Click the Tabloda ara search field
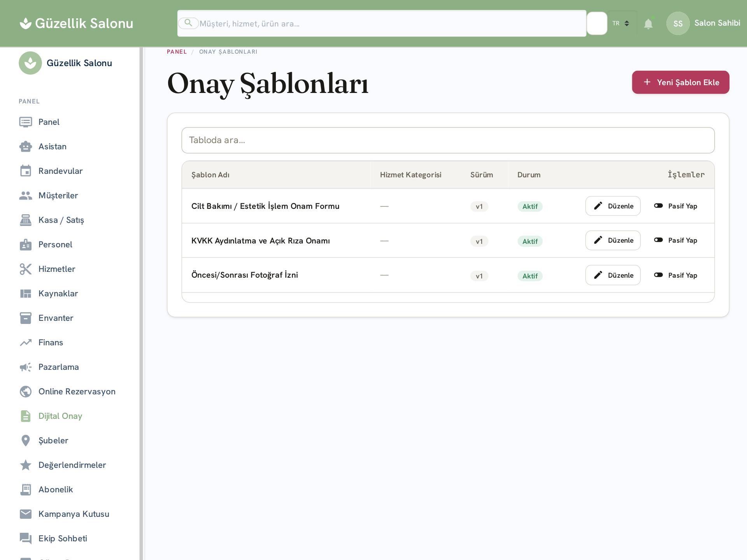This screenshot has width=747, height=560. (x=448, y=140)
